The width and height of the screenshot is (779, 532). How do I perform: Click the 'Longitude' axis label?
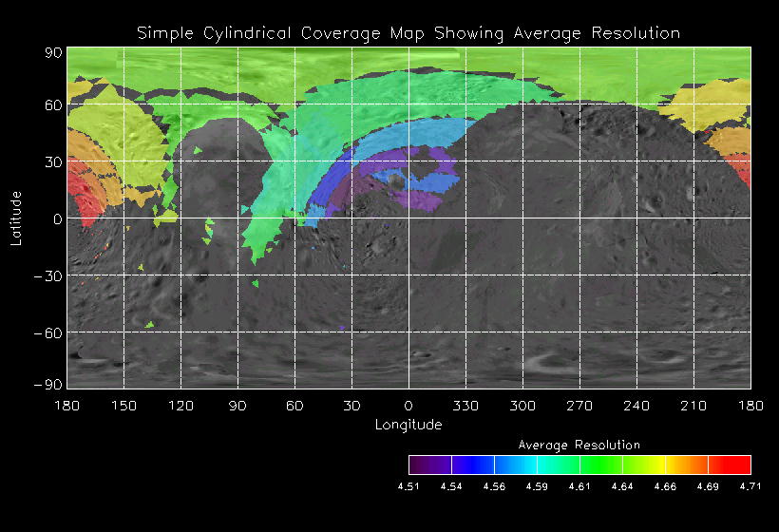pos(408,425)
